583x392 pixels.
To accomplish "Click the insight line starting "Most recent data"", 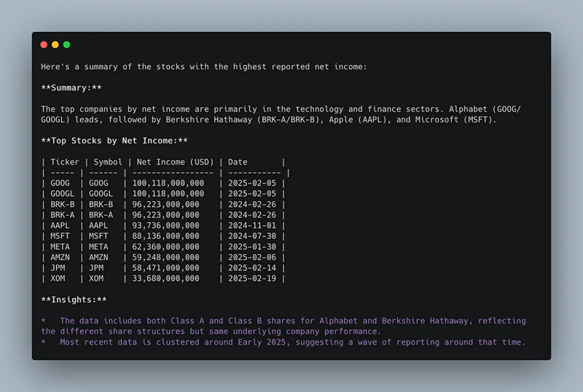I will [283, 342].
